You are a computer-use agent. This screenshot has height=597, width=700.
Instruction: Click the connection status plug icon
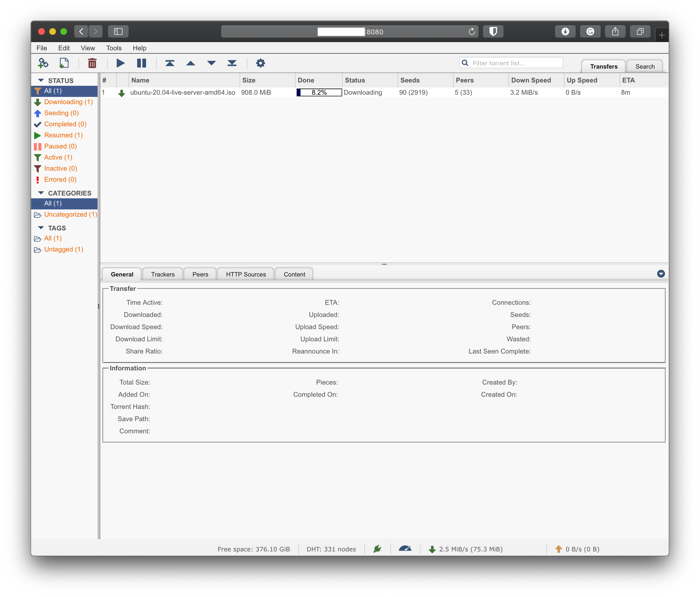click(377, 549)
